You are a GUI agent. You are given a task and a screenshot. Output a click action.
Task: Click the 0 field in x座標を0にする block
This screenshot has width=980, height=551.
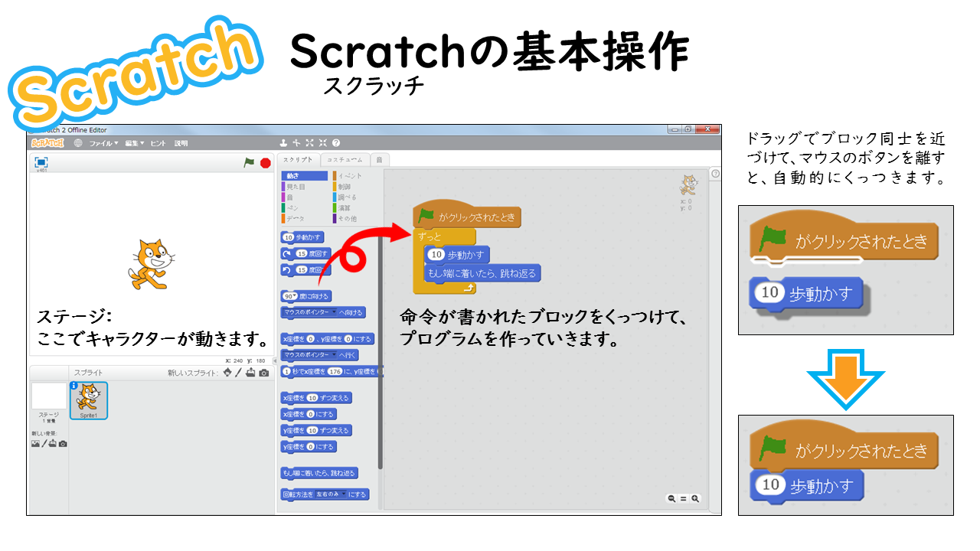point(311,414)
